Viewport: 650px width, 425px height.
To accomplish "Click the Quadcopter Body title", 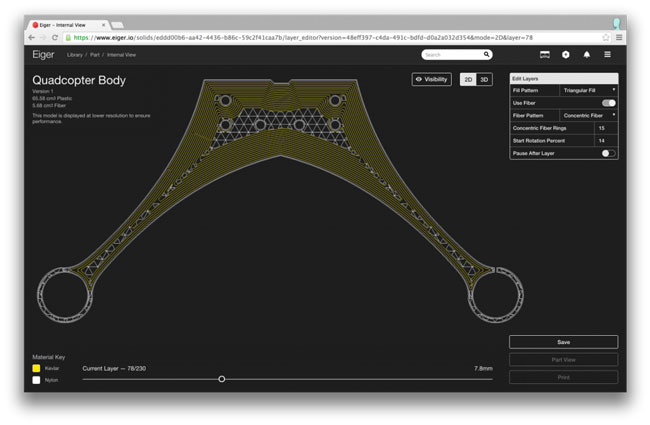I will [79, 80].
